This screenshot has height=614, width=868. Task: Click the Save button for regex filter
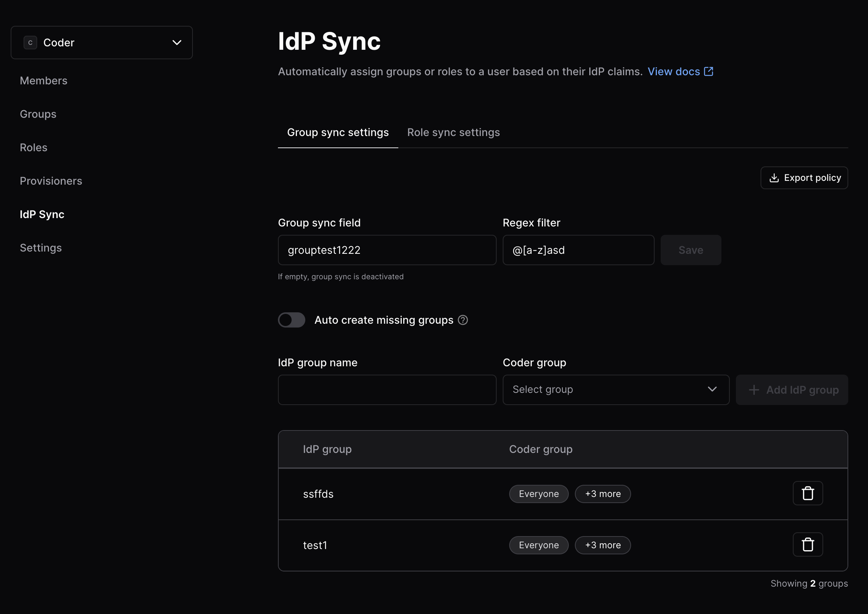tap(691, 250)
